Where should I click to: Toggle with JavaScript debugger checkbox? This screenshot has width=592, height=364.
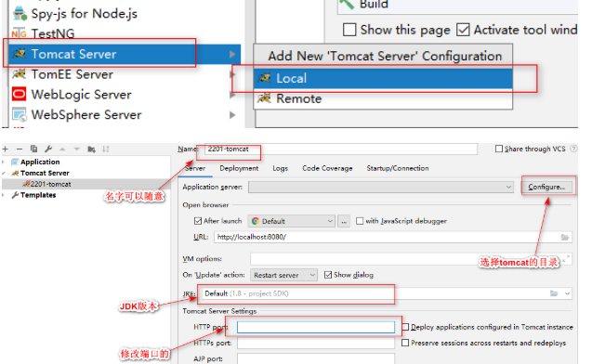pos(360,221)
